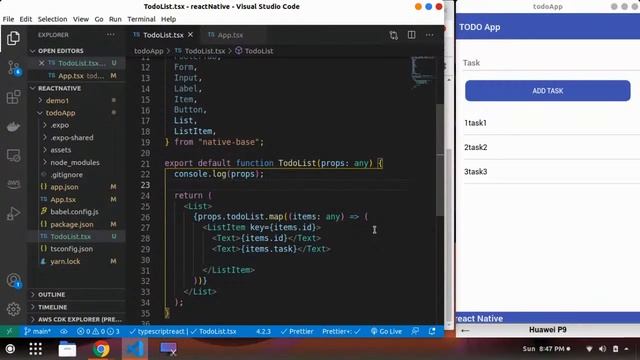
Task: Open the Accounts menu icon
Action: point(13,280)
